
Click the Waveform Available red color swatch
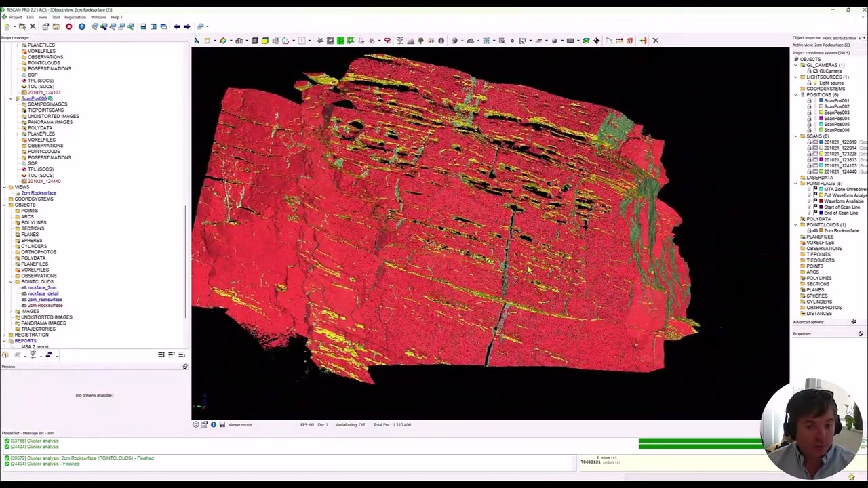821,201
